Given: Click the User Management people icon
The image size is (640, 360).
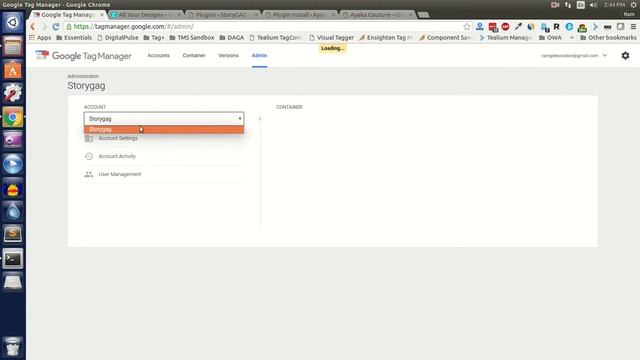Looking at the screenshot, I should point(89,174).
